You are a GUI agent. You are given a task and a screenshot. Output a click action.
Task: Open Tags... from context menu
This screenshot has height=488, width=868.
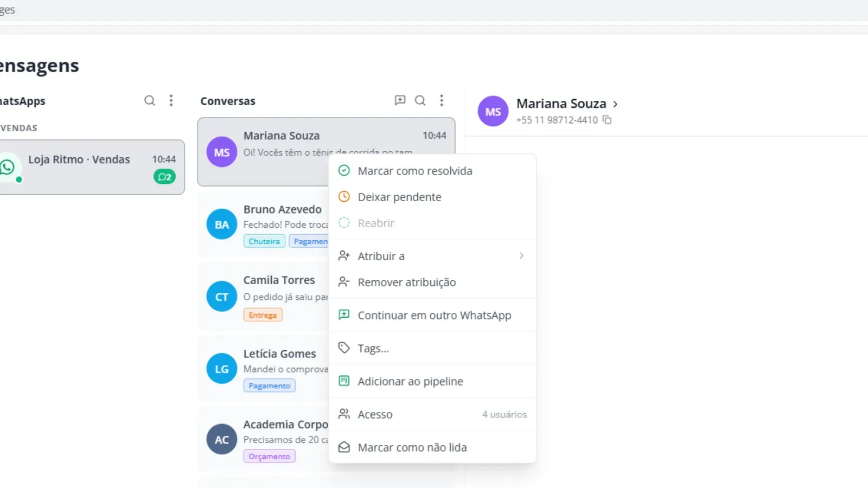pos(432,348)
